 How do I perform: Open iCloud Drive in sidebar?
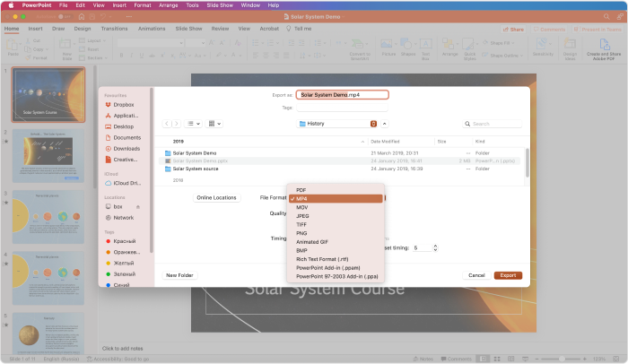pos(123,183)
